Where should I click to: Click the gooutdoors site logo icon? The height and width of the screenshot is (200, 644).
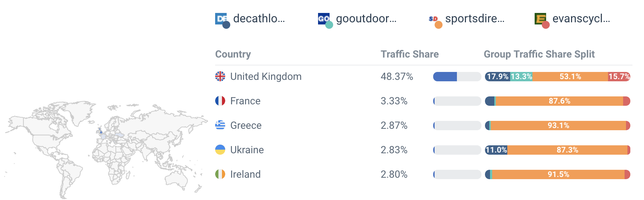[324, 19]
